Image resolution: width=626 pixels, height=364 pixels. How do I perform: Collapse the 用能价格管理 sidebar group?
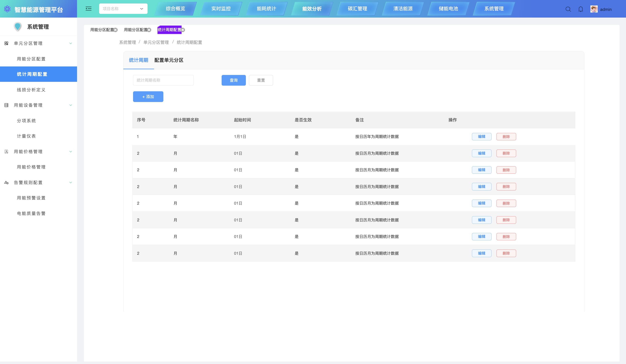click(x=71, y=152)
